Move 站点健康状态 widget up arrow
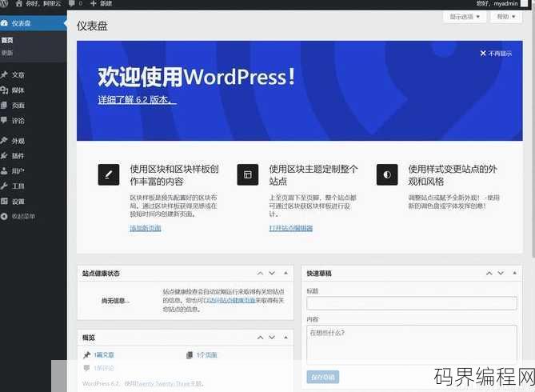Screen dimensions: 535x392 tap(260, 273)
